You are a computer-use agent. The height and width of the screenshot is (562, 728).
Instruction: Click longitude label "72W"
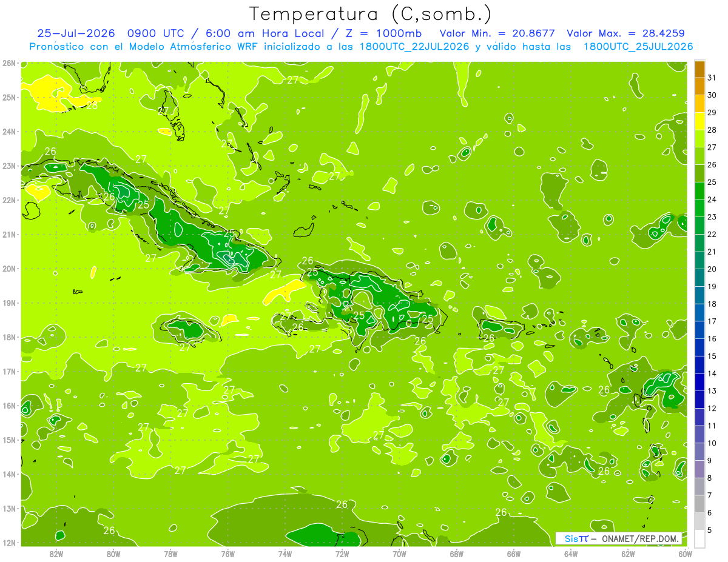coord(342,554)
